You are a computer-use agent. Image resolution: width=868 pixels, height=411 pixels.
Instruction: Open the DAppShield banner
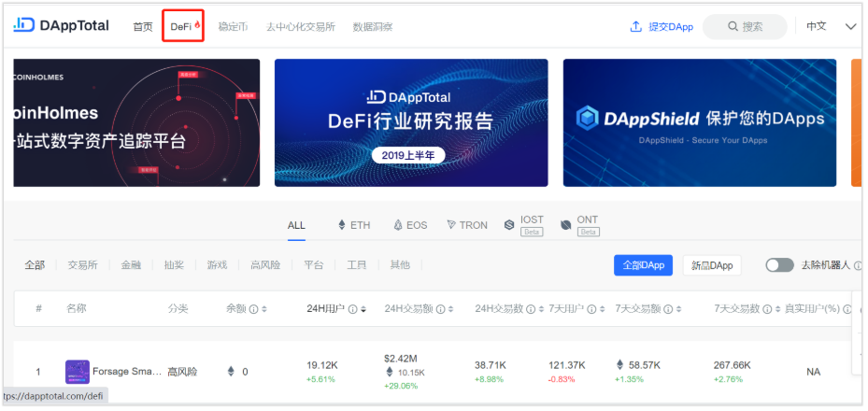point(700,122)
